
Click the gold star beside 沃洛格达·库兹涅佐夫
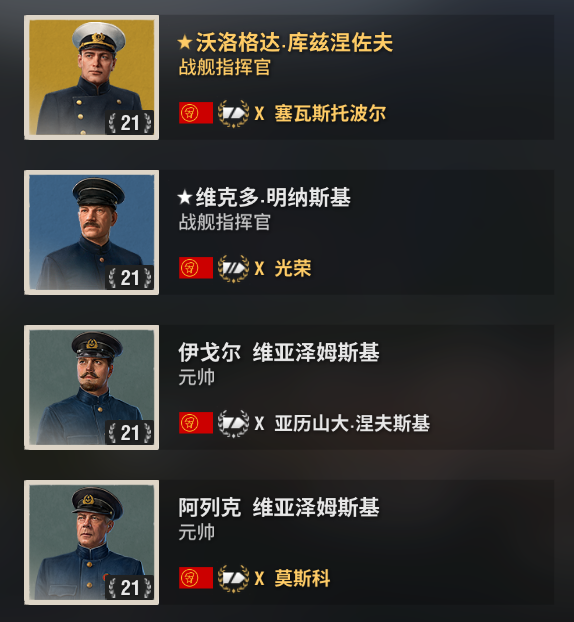[x=185, y=42]
